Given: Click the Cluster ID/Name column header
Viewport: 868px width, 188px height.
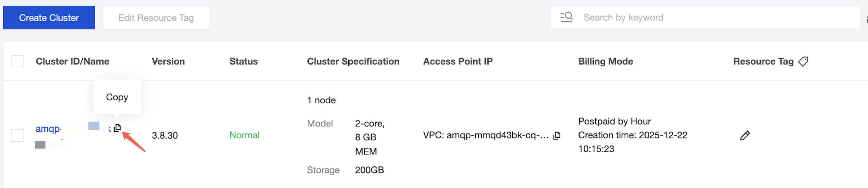Looking at the screenshot, I should click(72, 62).
